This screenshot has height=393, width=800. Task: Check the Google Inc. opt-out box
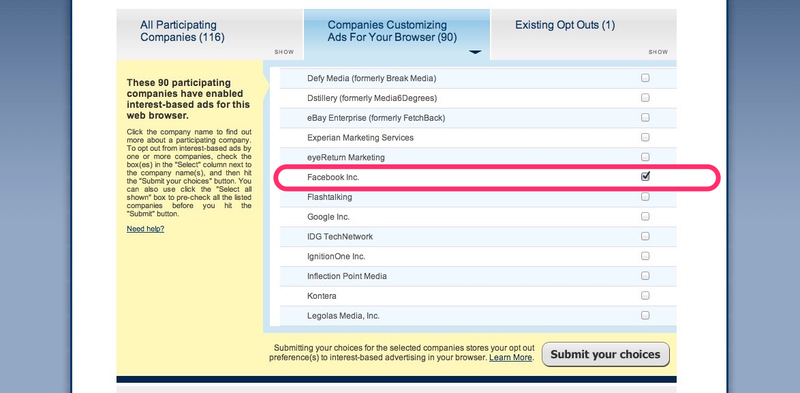[645, 216]
